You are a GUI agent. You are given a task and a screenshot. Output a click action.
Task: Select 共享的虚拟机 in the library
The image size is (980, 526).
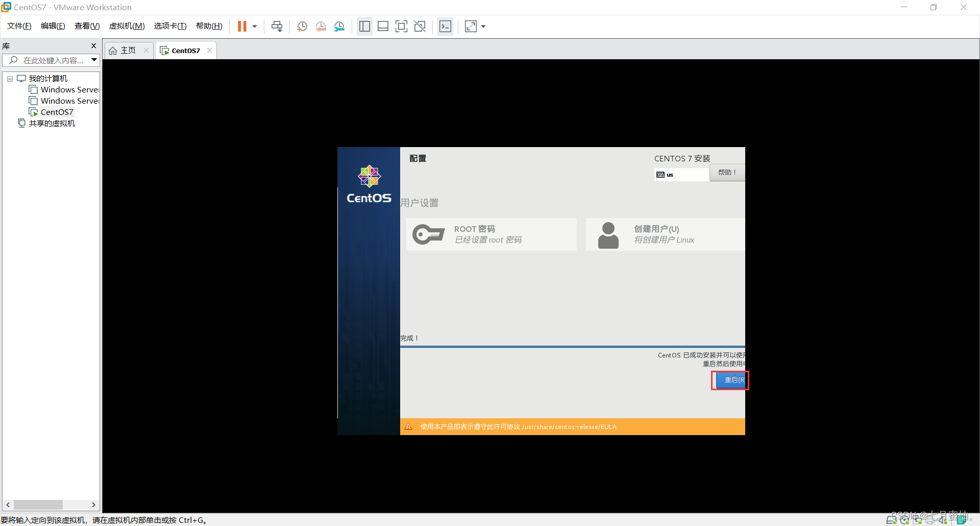tap(47, 124)
